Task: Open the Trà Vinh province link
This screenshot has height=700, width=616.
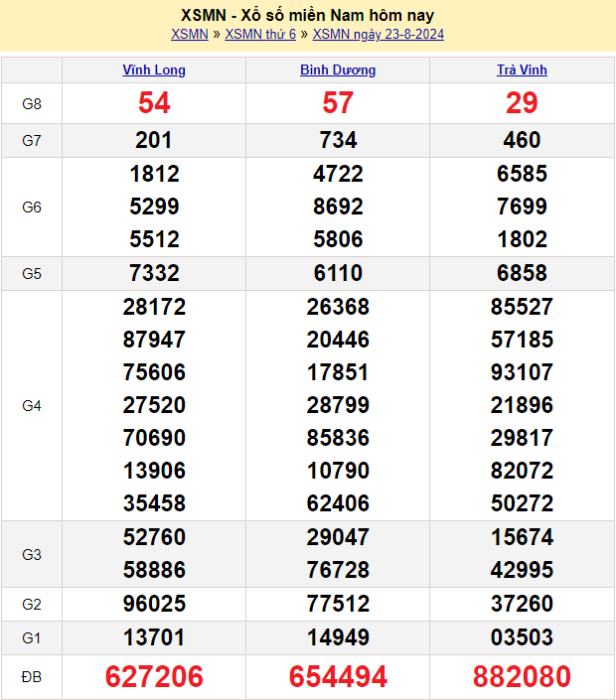Action: pyautogui.click(x=522, y=70)
